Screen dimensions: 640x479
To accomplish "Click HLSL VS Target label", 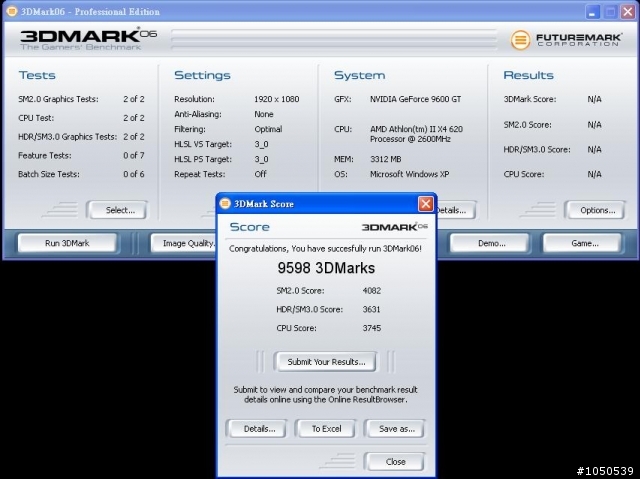I will (203, 144).
